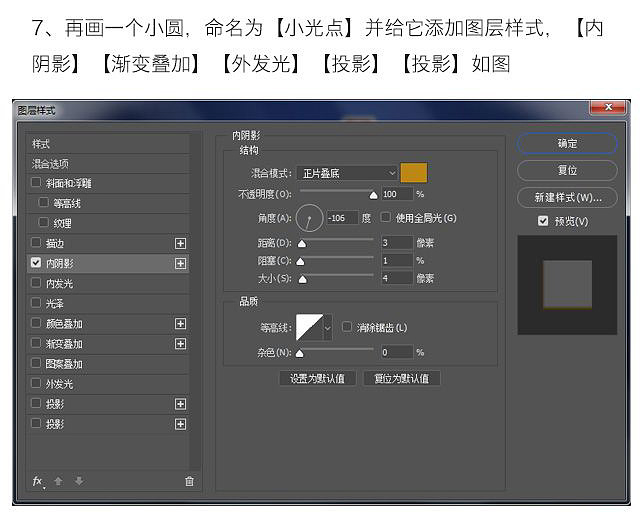
Task: Click the 阻塞 value field showing 1
Action: pos(397,260)
